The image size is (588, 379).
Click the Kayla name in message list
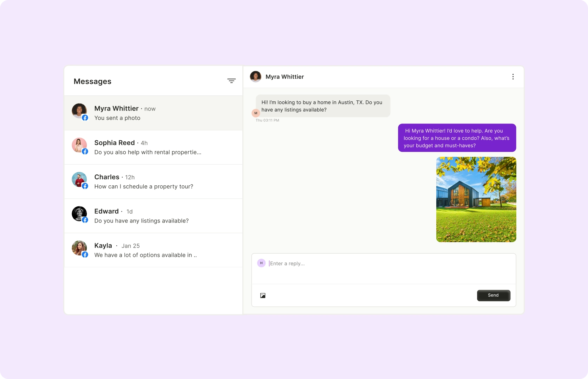pos(103,246)
